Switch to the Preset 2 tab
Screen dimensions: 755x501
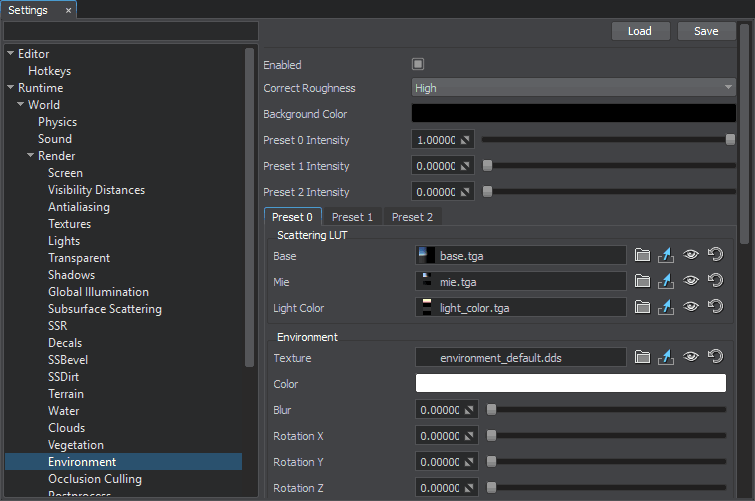(412, 217)
